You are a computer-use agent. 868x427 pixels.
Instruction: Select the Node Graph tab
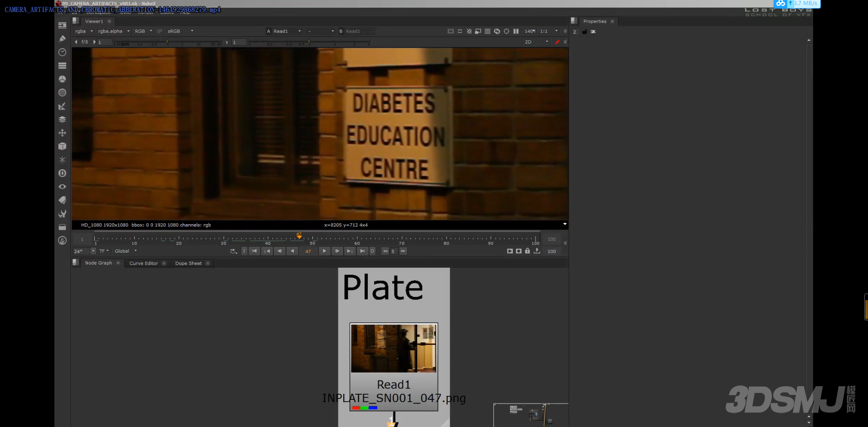click(x=98, y=263)
